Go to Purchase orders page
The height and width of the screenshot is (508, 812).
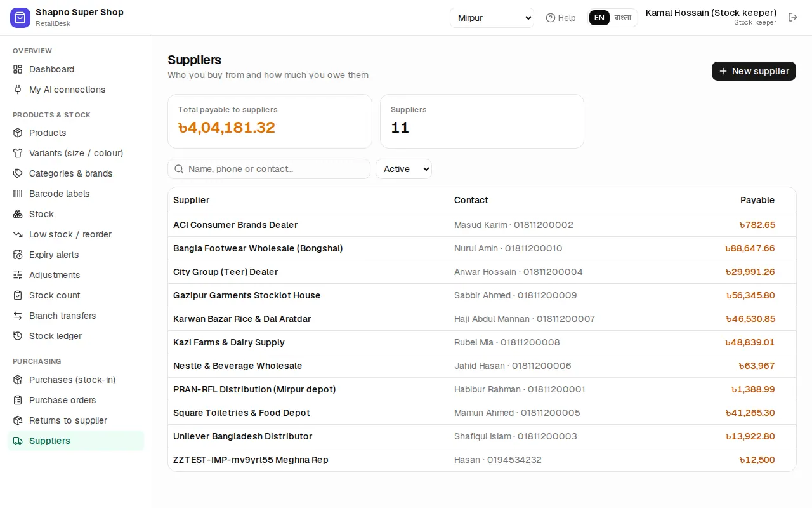(x=76, y=400)
